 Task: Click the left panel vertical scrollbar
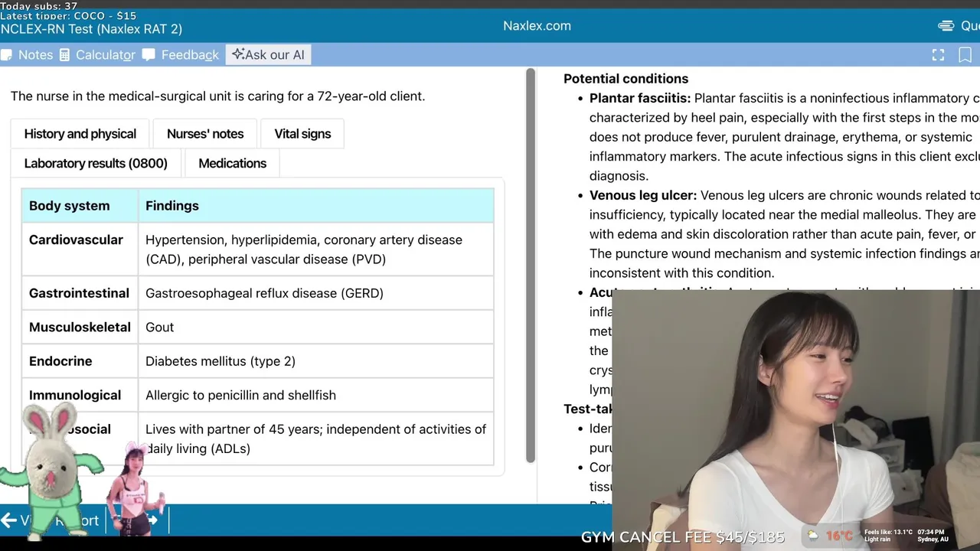pos(531,266)
